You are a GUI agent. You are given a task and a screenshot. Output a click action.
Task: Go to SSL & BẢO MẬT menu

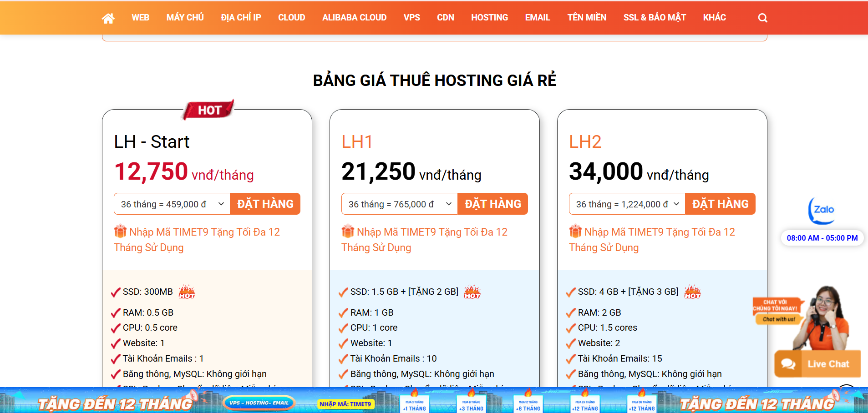tap(655, 18)
